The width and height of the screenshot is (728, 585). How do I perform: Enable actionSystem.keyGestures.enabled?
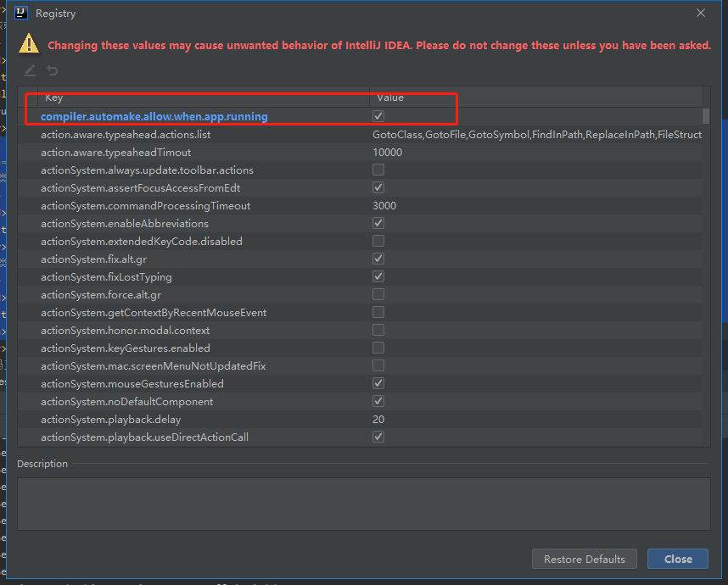378,348
